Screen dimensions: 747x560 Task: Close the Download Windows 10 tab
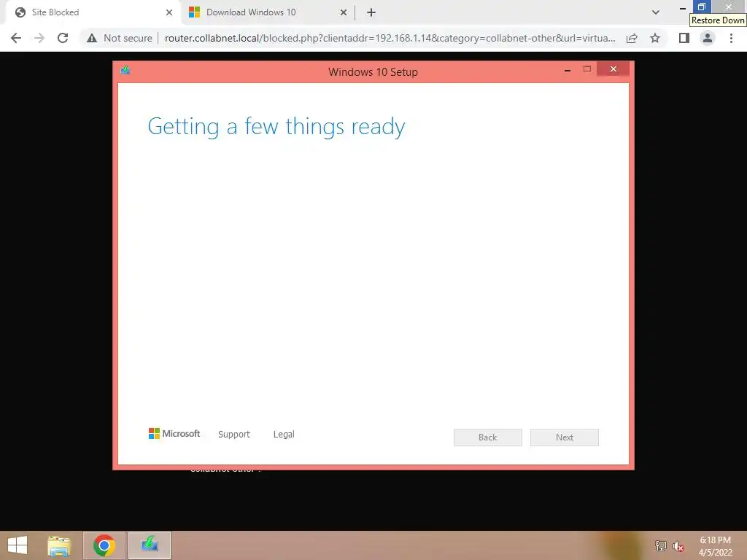(344, 12)
